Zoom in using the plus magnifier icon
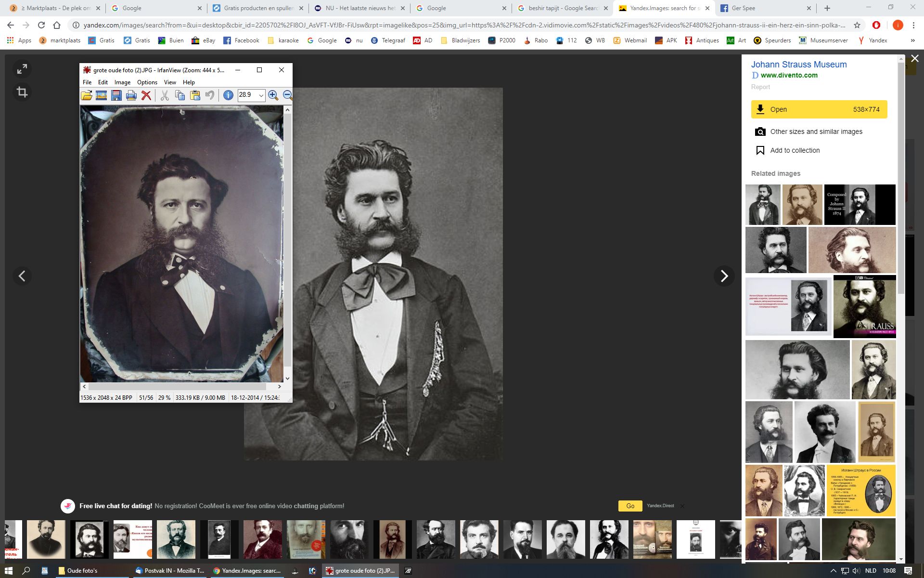The width and height of the screenshot is (924, 578). 272,95
